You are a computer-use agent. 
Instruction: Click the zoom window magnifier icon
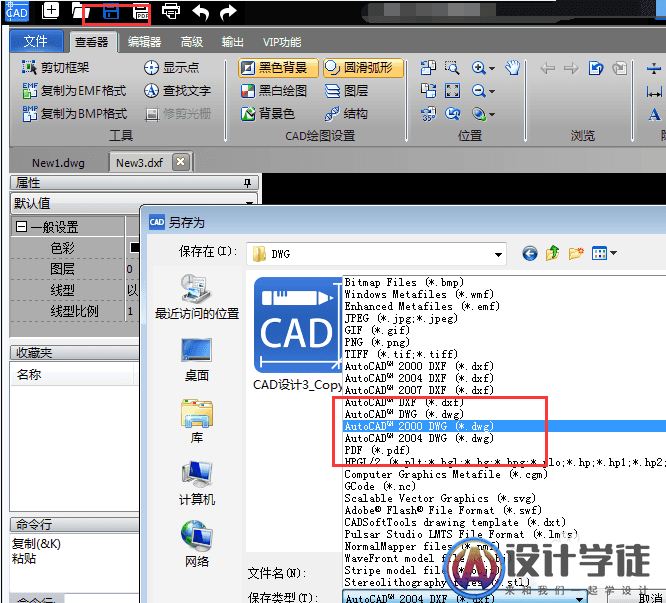click(452, 67)
